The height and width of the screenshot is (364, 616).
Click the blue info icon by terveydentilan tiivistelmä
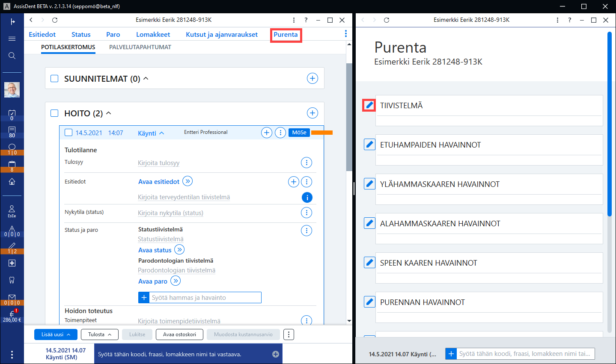point(307,197)
